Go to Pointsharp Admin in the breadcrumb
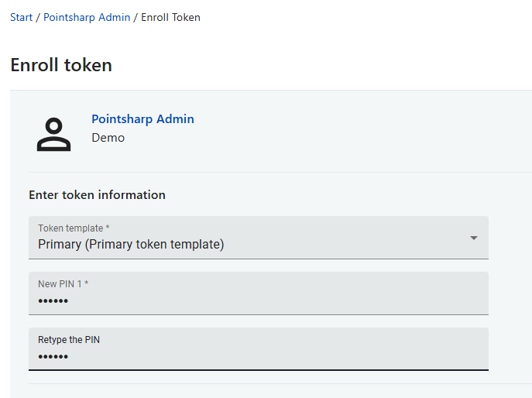The width and height of the screenshot is (532, 398). click(x=87, y=17)
